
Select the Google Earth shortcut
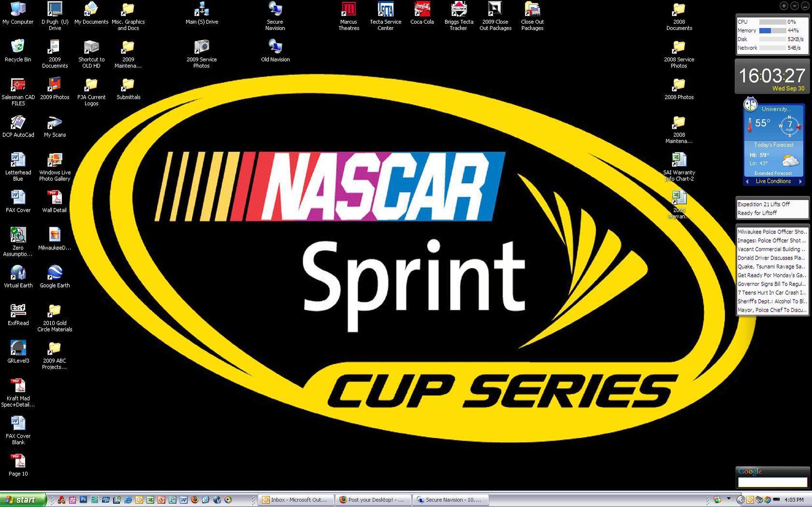point(55,277)
